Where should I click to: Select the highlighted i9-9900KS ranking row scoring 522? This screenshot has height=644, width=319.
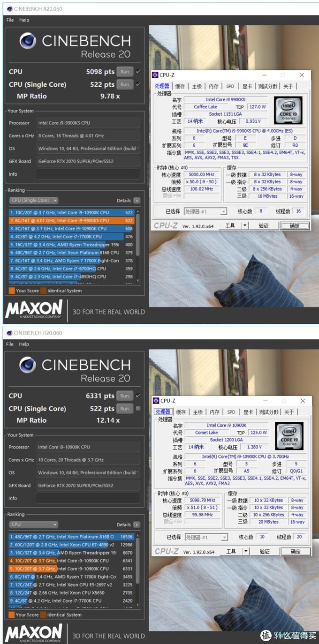pyautogui.click(x=71, y=220)
